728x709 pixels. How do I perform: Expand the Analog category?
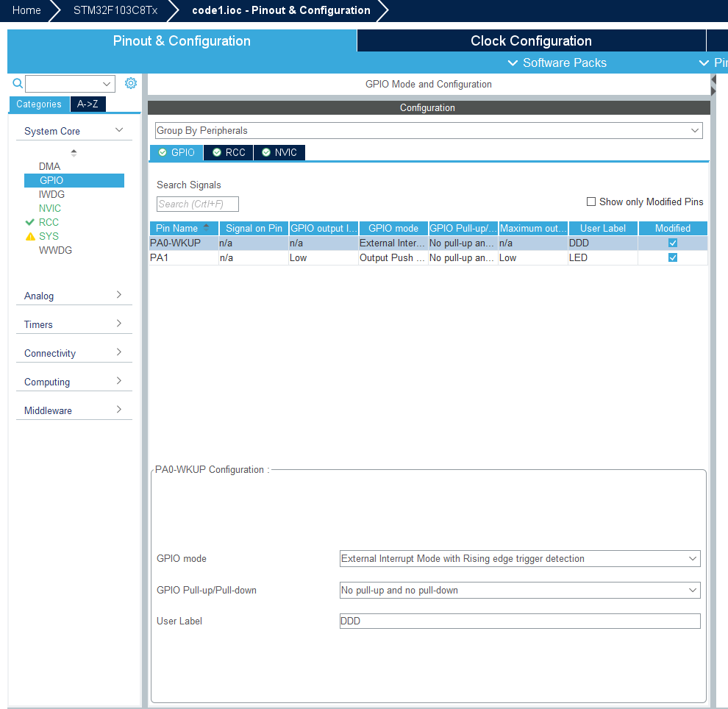[x=74, y=296]
